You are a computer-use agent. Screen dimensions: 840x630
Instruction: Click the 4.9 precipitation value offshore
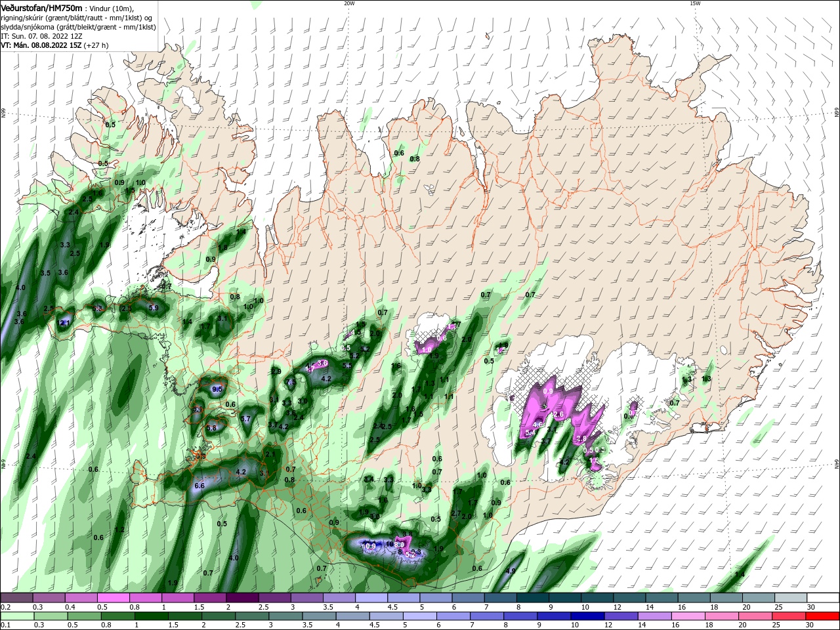coord(511,571)
